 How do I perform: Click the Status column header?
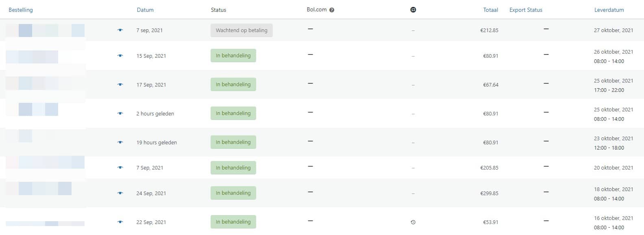coord(218,10)
